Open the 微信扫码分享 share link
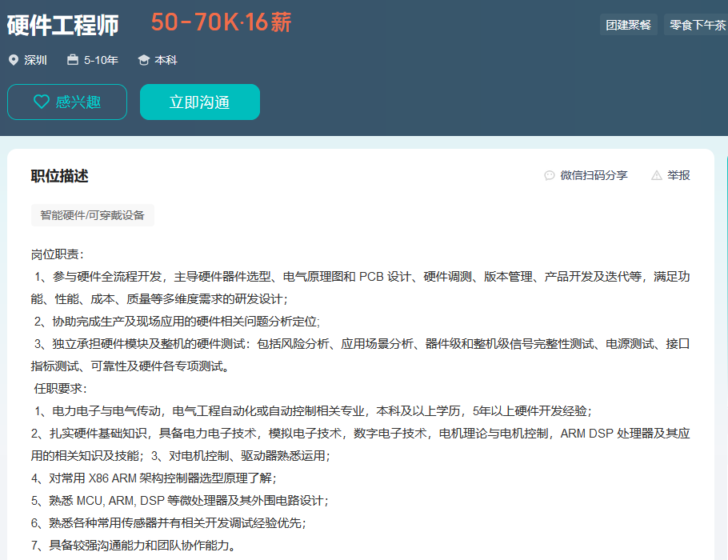Image resolution: width=728 pixels, height=560 pixels. 594,175
